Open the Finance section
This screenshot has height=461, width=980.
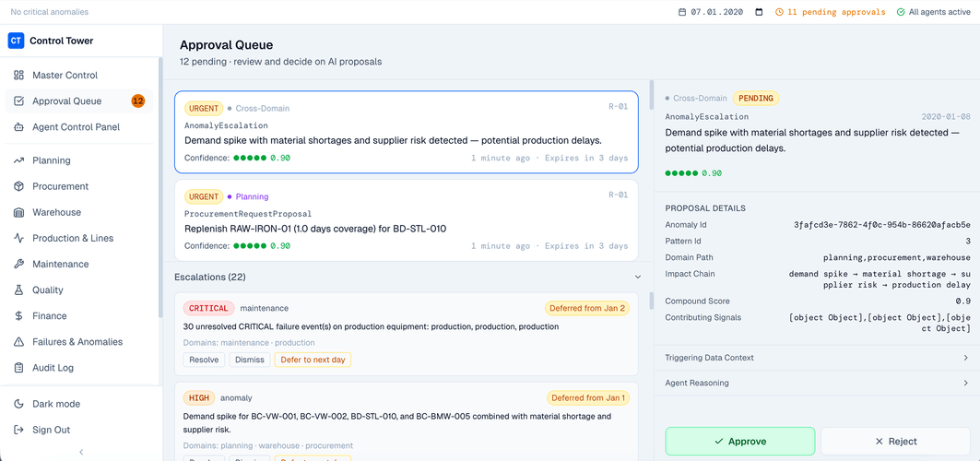tap(78, 316)
